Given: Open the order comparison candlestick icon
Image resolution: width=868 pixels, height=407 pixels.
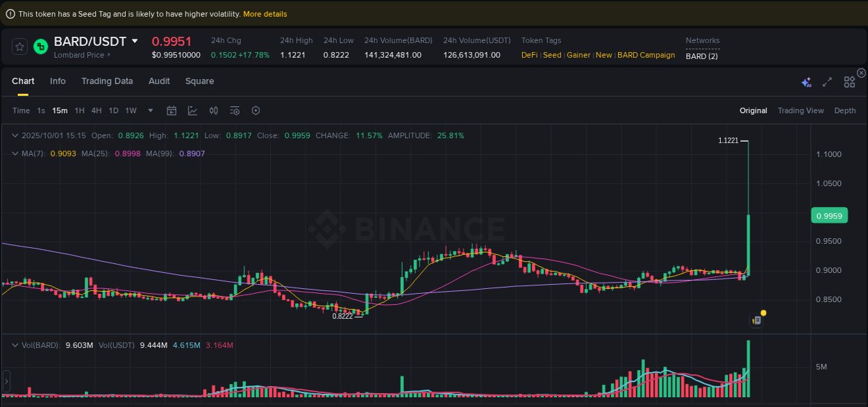Looking at the screenshot, I should (213, 110).
